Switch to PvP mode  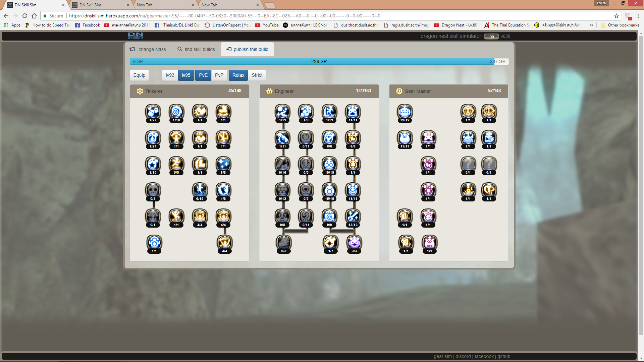click(219, 75)
